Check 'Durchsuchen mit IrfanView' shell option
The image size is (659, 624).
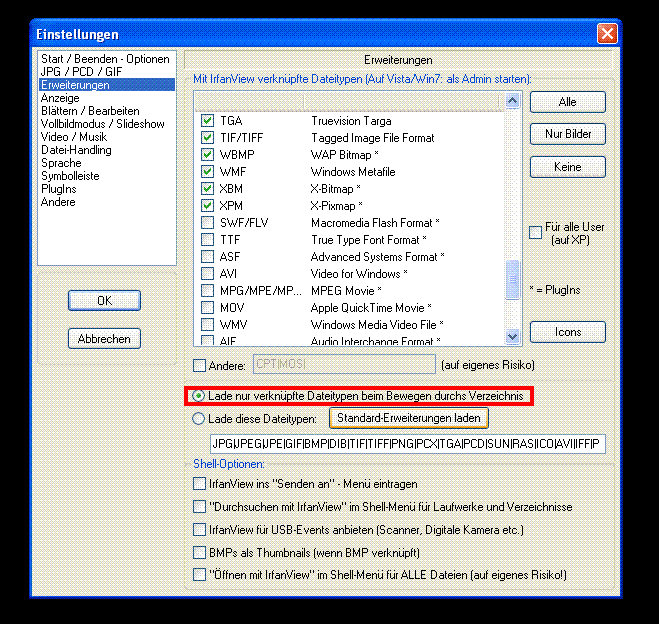[x=199, y=507]
